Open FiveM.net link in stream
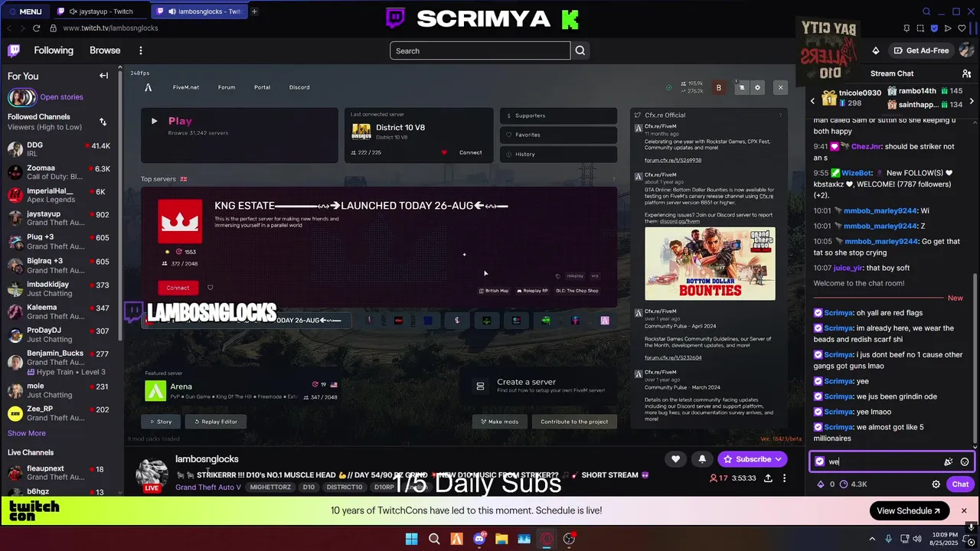The width and height of the screenshot is (980, 551). [186, 87]
